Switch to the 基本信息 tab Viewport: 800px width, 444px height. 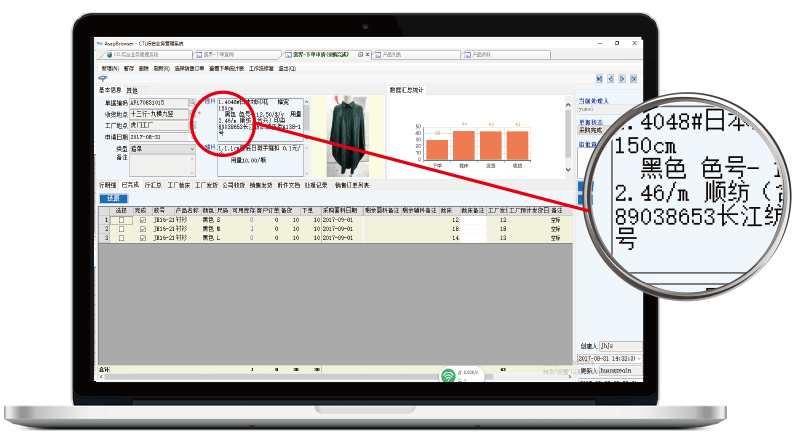(110, 90)
